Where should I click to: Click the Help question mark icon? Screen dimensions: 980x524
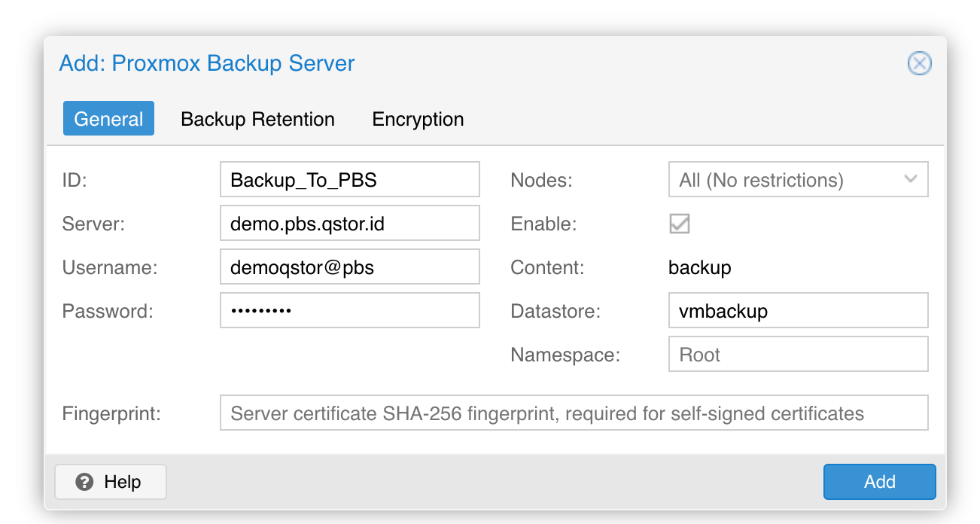pyautogui.click(x=85, y=482)
